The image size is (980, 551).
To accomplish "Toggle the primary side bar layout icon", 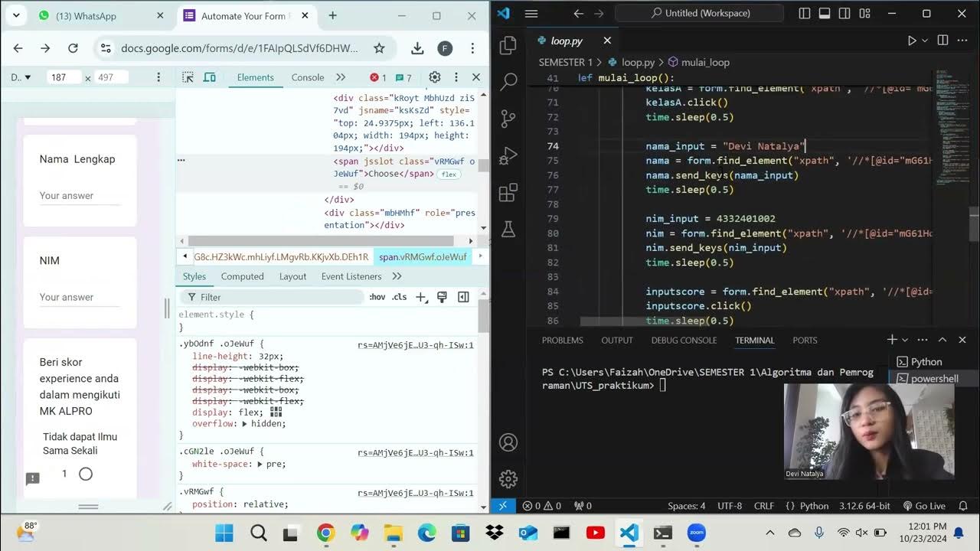I will point(805,14).
